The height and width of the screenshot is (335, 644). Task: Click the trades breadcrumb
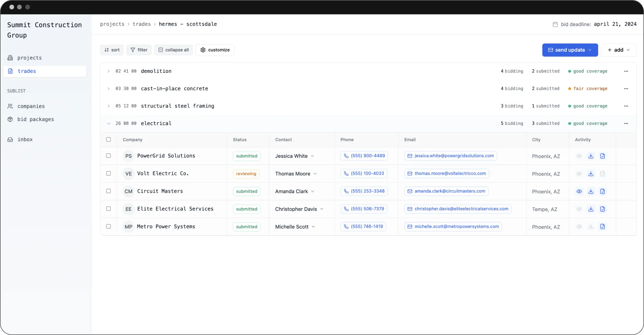pos(141,24)
